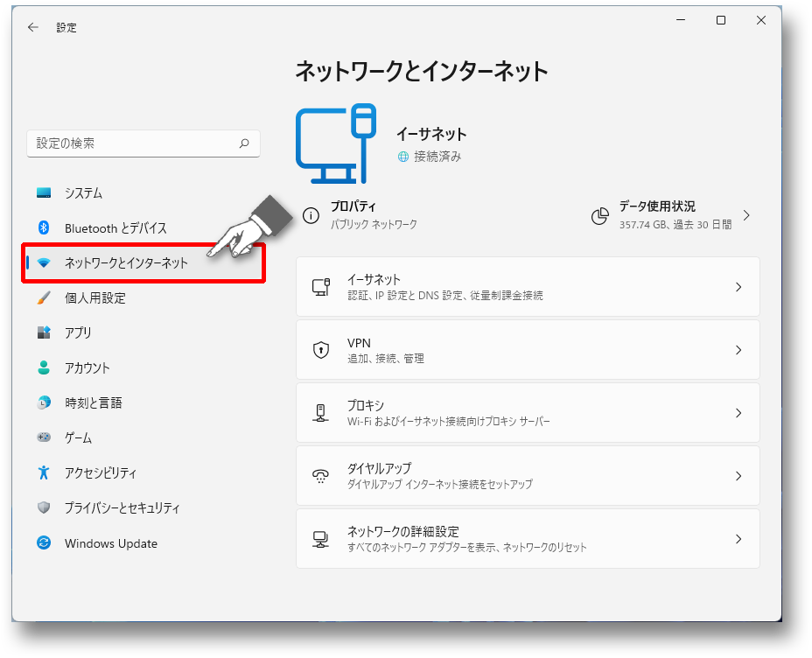Open the VPN row chevron
This screenshot has height=658, width=812.
pos(738,350)
